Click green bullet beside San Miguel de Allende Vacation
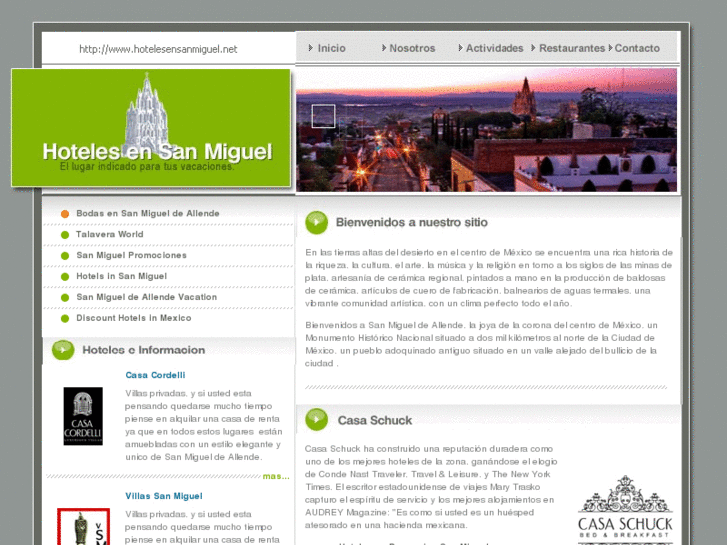This screenshot has height=545, width=727. click(x=65, y=297)
